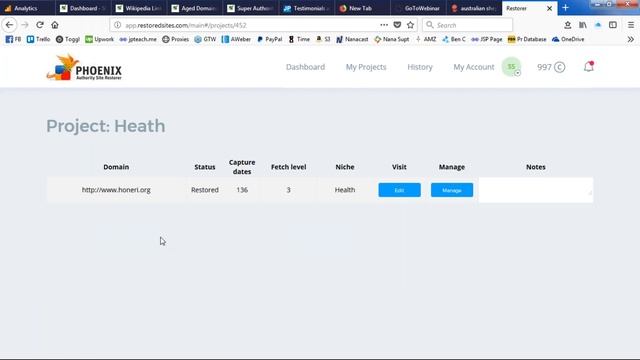Open the Library icon in toolbar

[x=583, y=25]
